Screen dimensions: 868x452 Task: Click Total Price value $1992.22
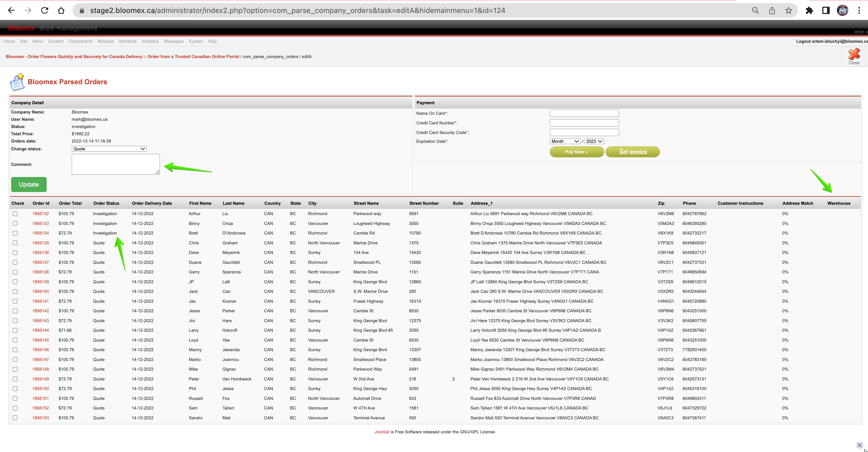click(x=81, y=134)
